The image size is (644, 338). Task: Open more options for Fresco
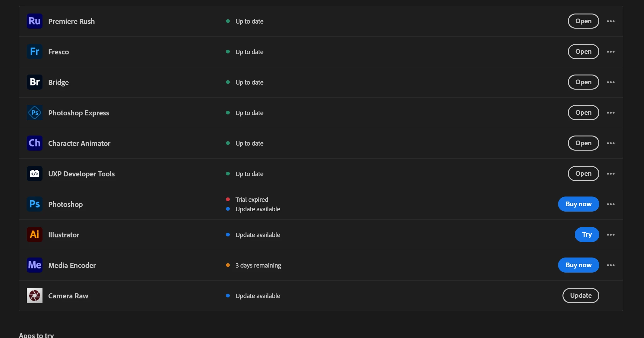click(611, 52)
